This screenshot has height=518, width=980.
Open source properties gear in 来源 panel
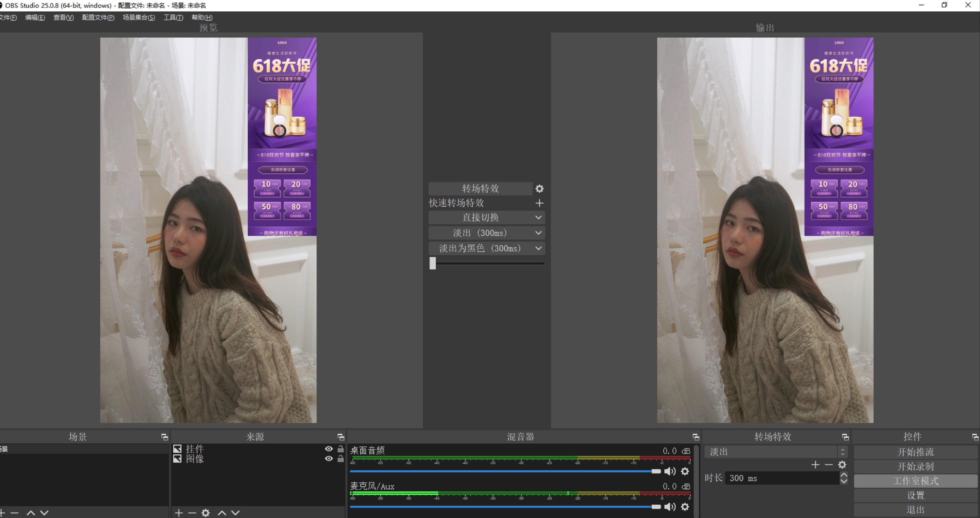click(x=206, y=513)
